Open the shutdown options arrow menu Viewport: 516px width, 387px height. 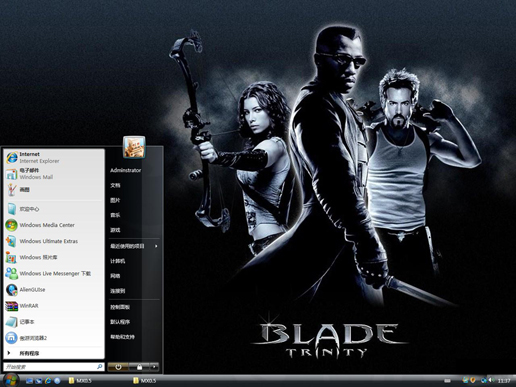pyautogui.click(x=154, y=367)
